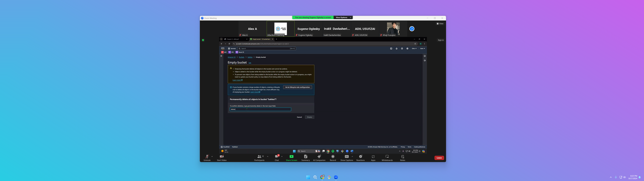
Task: Expand chat options arrow next to Chat
Action: click(x=282, y=156)
